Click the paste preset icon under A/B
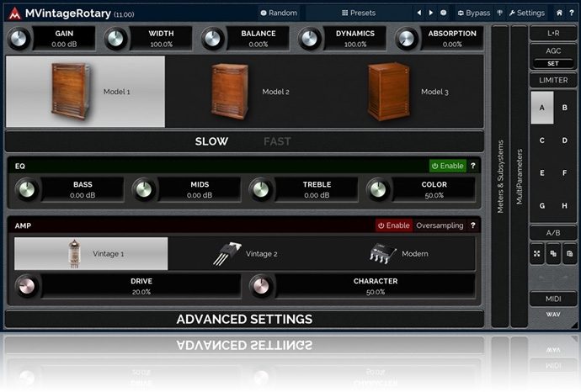The height and width of the screenshot is (392, 581). point(569,253)
